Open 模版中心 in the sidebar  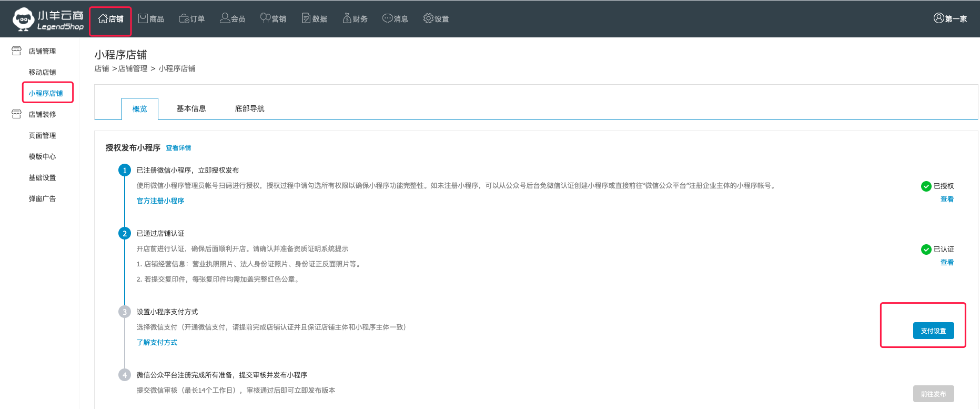point(42,156)
